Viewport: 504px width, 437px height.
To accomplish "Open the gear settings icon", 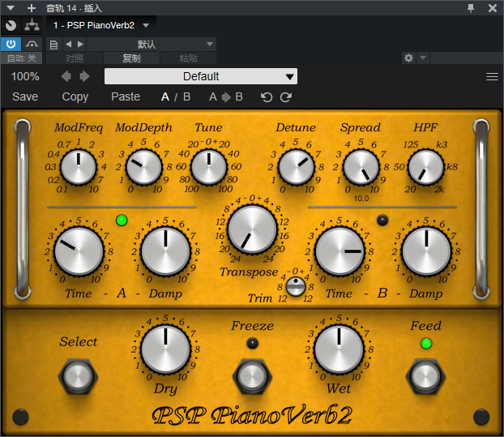I will pyautogui.click(x=408, y=58).
